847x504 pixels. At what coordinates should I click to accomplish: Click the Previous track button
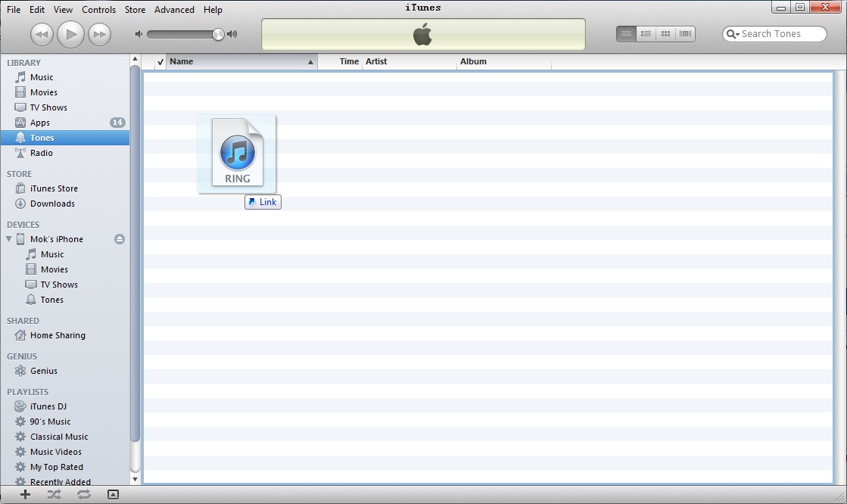coord(42,35)
